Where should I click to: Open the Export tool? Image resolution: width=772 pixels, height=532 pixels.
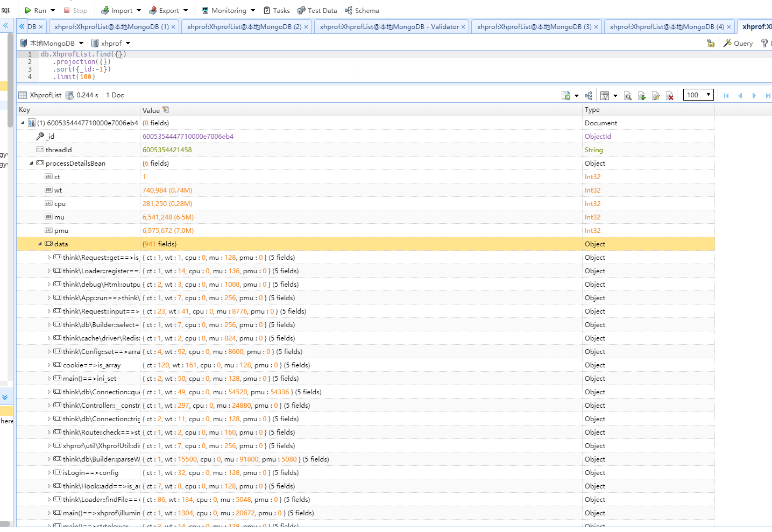tap(164, 10)
